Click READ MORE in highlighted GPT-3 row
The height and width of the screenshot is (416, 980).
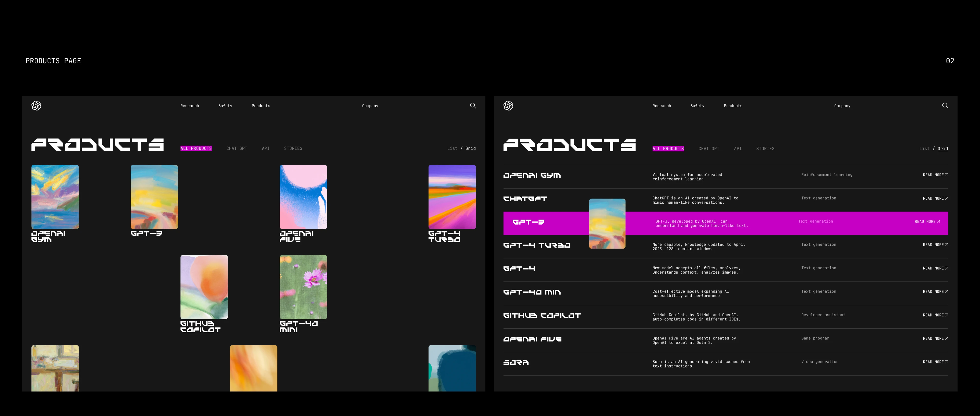pos(927,222)
